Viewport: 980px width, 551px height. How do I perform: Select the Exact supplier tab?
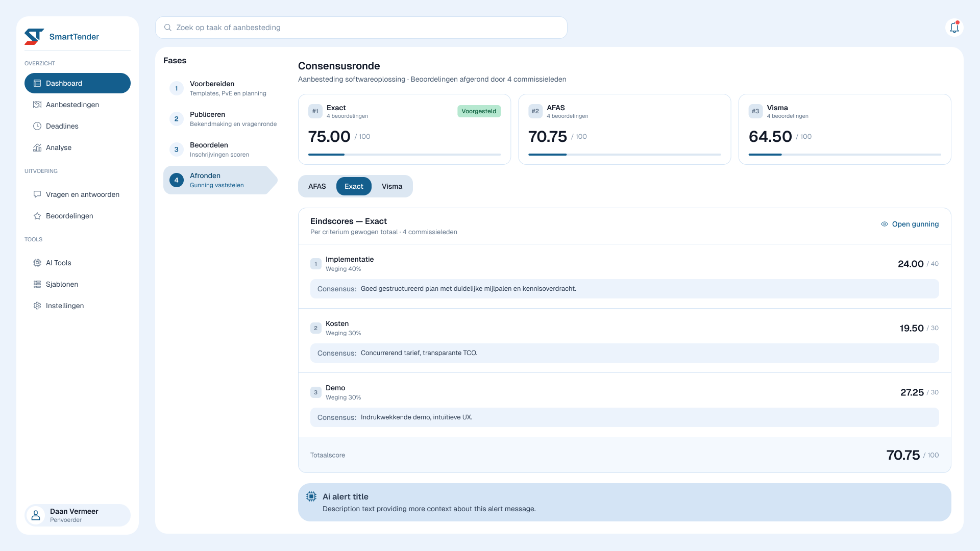pyautogui.click(x=354, y=186)
